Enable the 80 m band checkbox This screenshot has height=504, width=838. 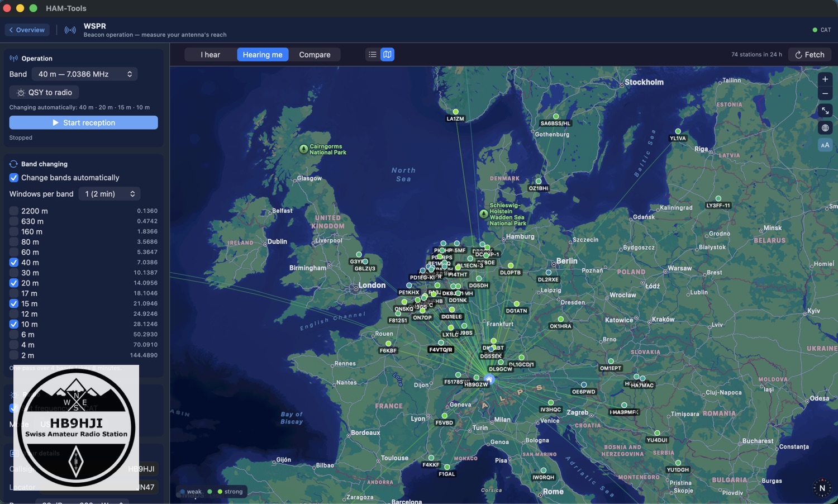click(x=14, y=242)
